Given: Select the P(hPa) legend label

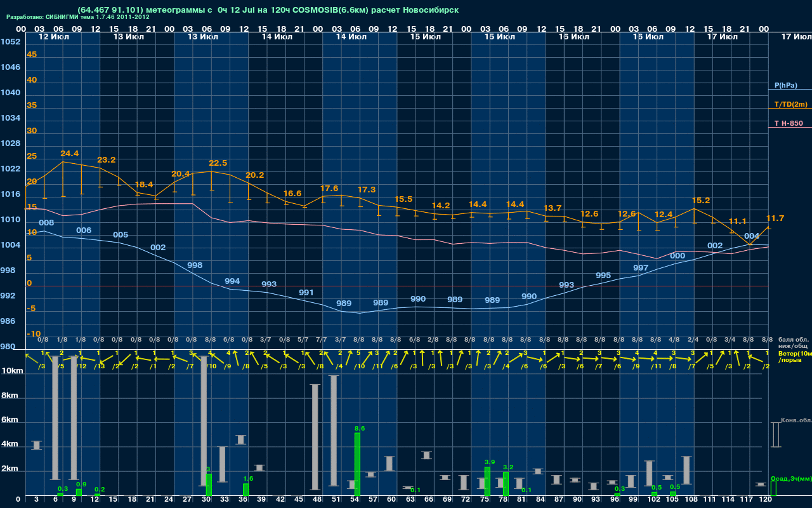Looking at the screenshot, I should point(786,85).
